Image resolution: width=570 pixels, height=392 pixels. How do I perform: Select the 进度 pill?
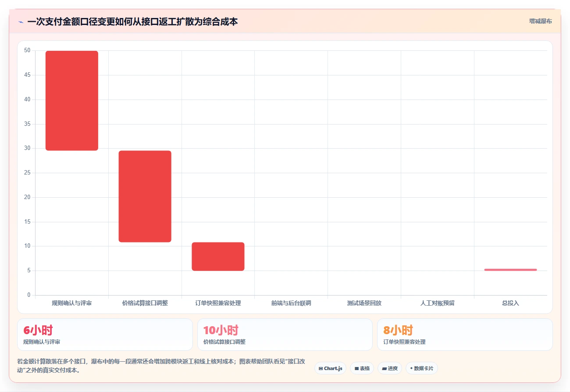(x=389, y=368)
